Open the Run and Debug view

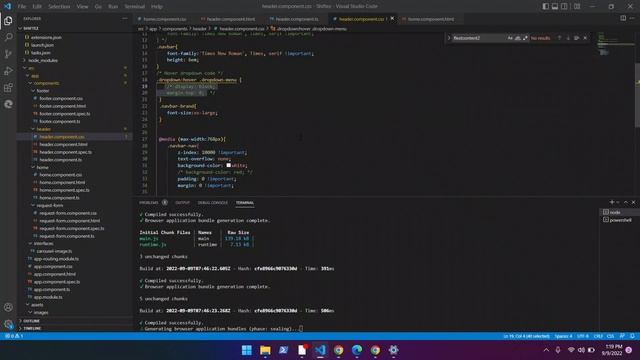8,71
